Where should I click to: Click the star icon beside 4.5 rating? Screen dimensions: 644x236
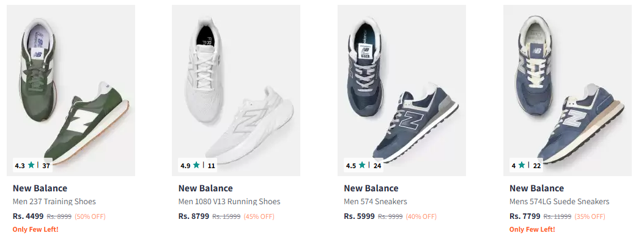[x=362, y=165]
